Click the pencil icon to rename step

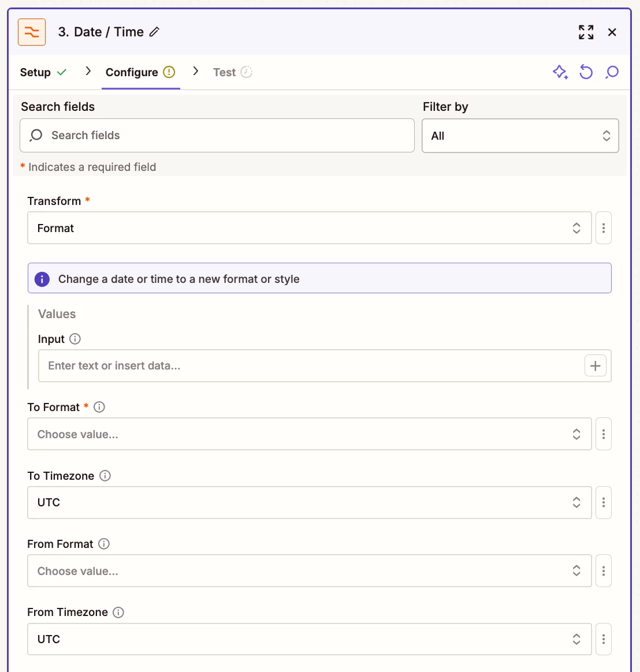point(154,32)
